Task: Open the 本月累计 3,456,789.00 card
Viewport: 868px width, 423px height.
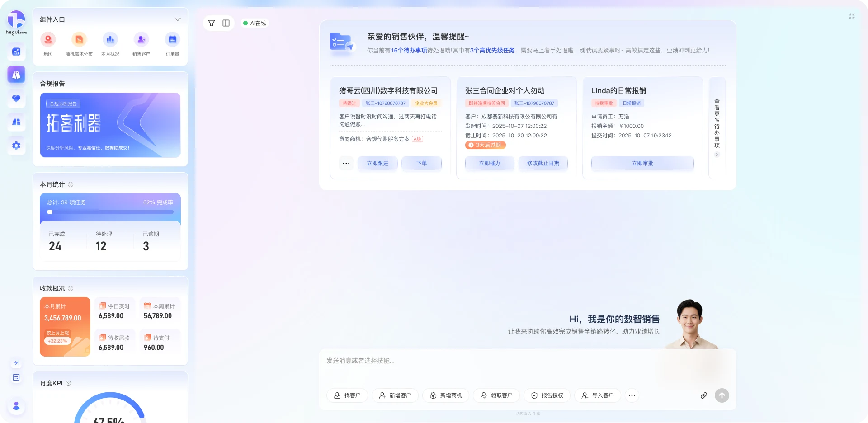Action: click(65, 327)
